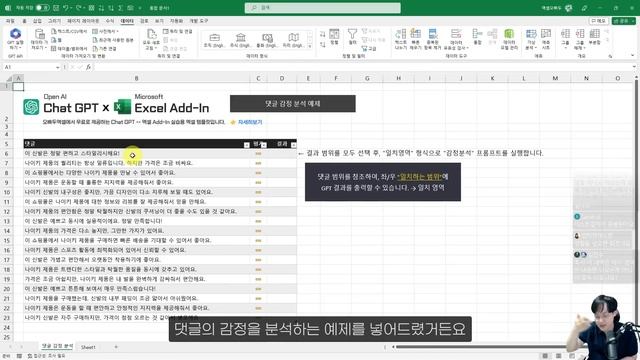Collapse the ribbon with chevron

tap(633, 56)
